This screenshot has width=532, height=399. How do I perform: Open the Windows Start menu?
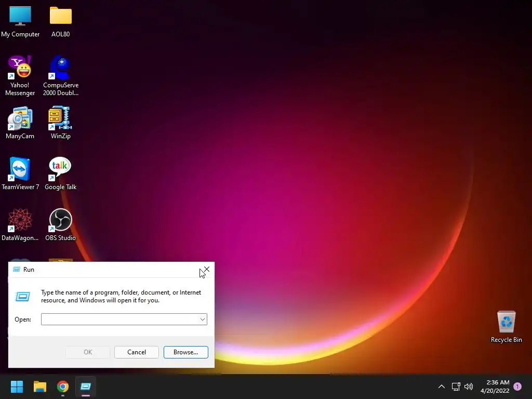(17, 387)
